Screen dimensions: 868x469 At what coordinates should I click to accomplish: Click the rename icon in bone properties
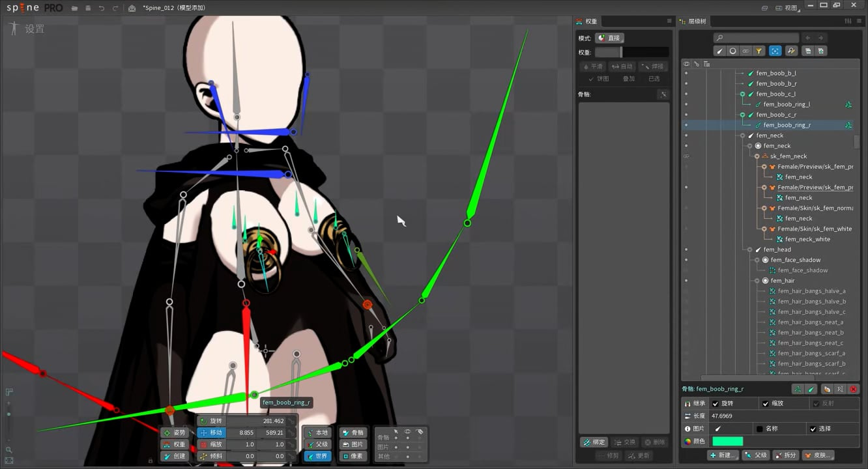841,389
